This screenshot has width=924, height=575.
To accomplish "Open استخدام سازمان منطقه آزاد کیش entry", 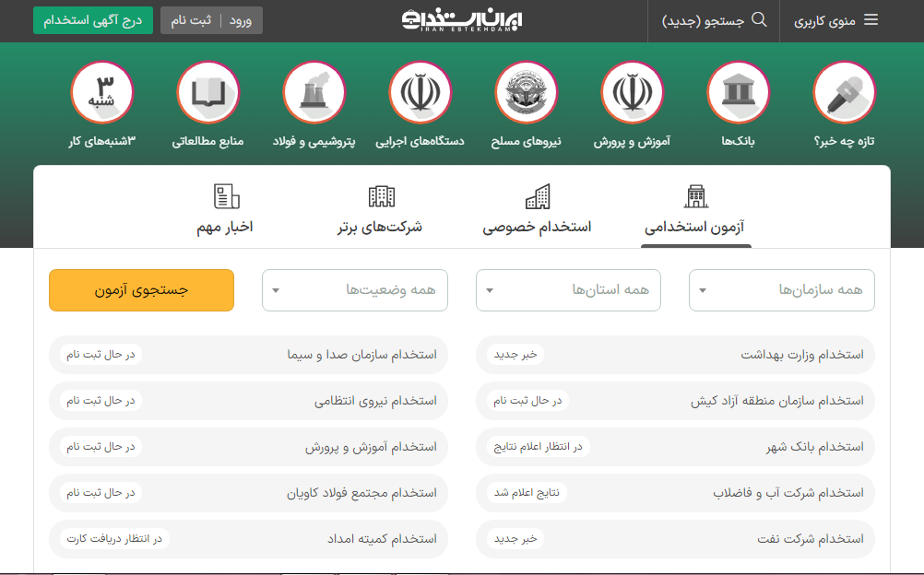I will pyautogui.click(x=675, y=401).
